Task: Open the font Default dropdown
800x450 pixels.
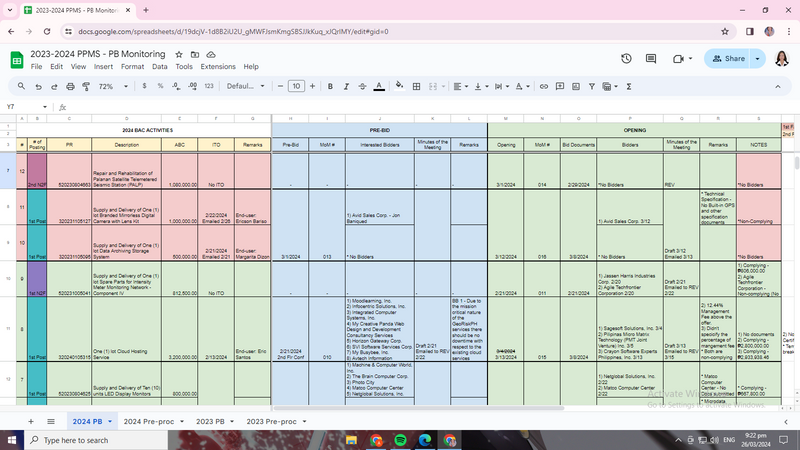Action: point(246,86)
